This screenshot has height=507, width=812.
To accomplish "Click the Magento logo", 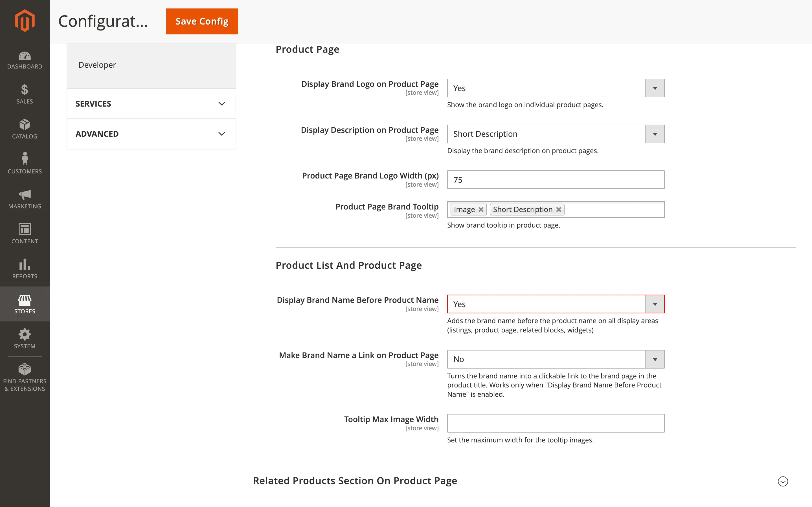I will coord(25,21).
